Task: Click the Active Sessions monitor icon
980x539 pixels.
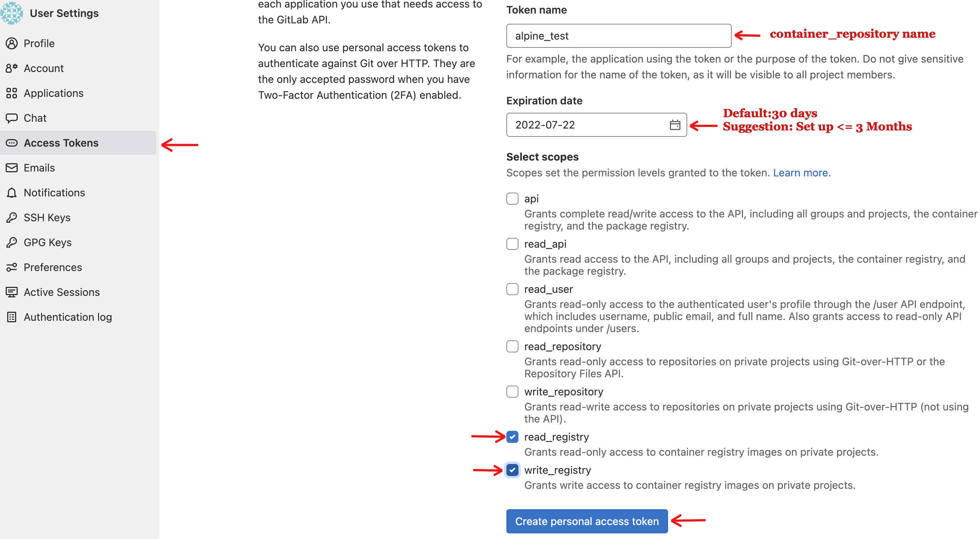Action: pos(12,292)
